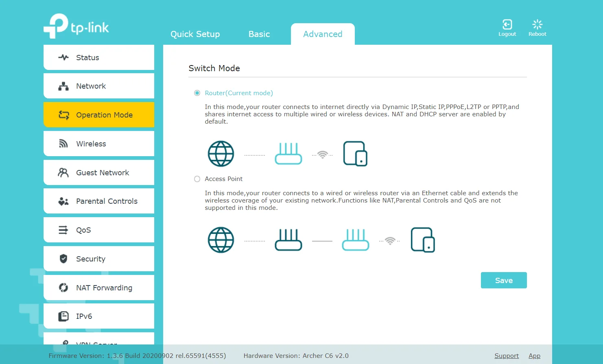Viewport: 603px width, 364px height.
Task: Click the TP-Link logo
Action: tap(76, 26)
